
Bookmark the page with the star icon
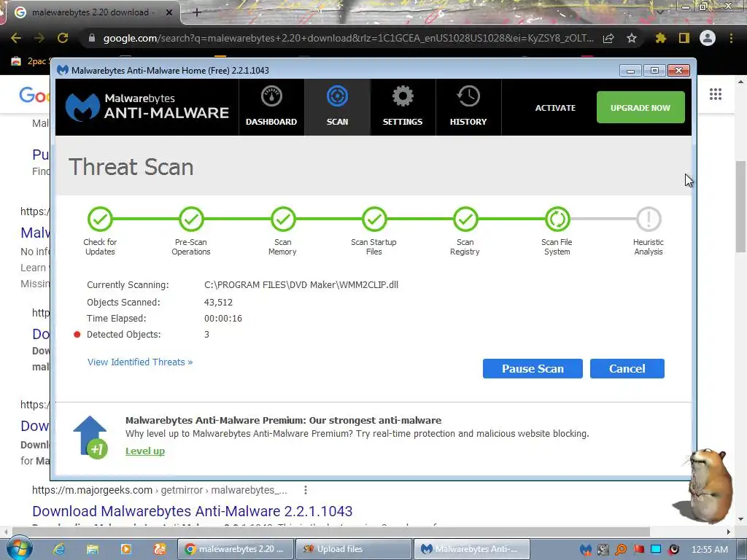[632, 38]
